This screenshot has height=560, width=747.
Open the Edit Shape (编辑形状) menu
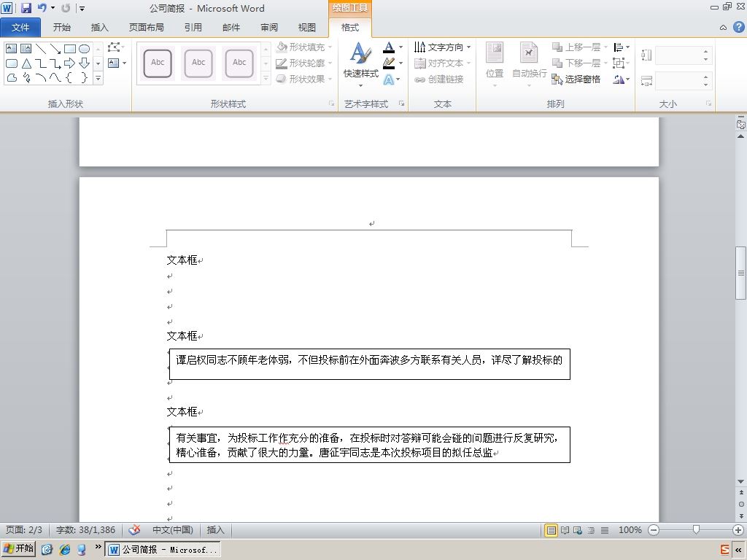tap(116, 47)
